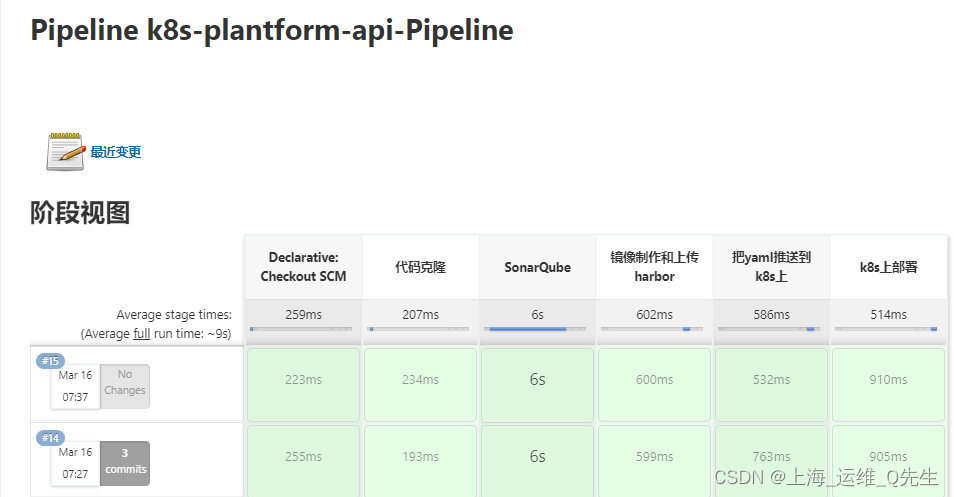
Task: Select the 代码克隆 stage header
Action: click(420, 267)
